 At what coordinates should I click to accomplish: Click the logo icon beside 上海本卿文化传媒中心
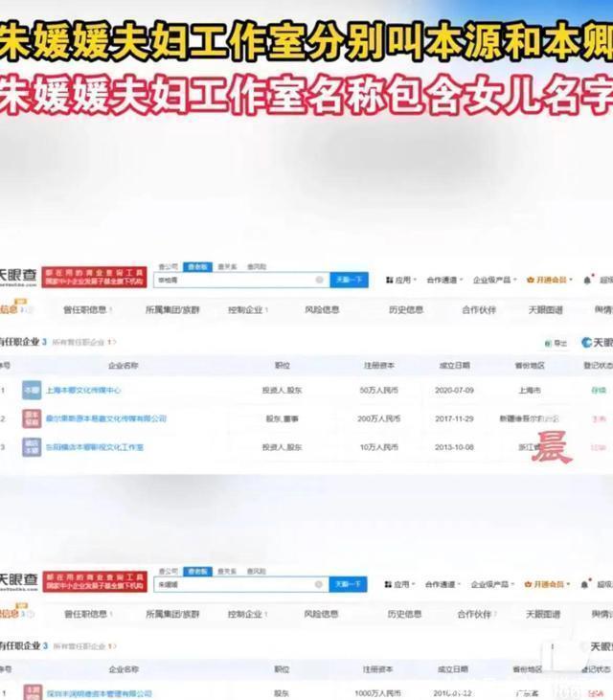click(x=32, y=390)
